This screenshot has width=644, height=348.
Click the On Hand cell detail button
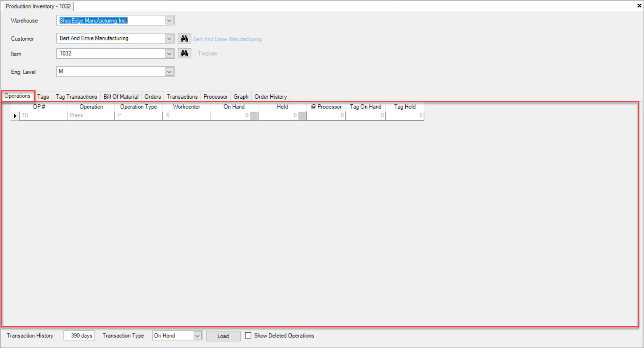click(x=254, y=116)
